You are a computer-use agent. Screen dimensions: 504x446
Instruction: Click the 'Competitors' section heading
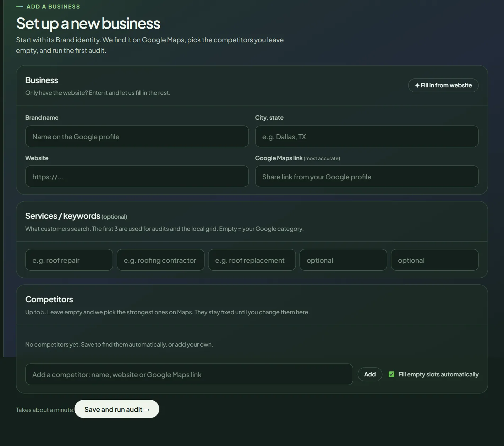(49, 299)
